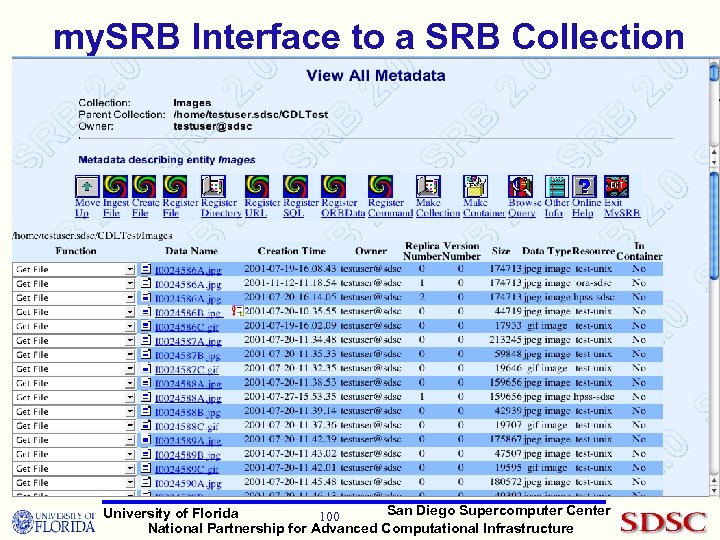Screen dimensions: 720x540
Task: Open the I0024590A.jpg file link
Action: [x=188, y=484]
